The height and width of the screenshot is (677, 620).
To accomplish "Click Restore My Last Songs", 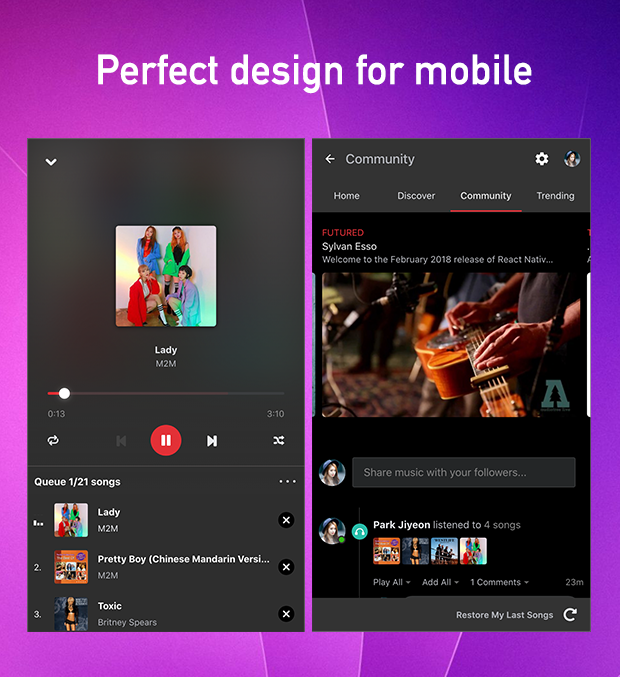I will pyautogui.click(x=504, y=615).
